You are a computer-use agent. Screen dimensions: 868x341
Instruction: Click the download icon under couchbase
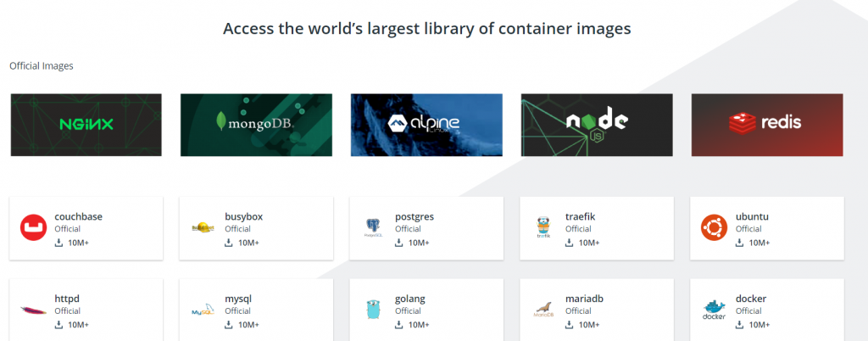pos(59,243)
